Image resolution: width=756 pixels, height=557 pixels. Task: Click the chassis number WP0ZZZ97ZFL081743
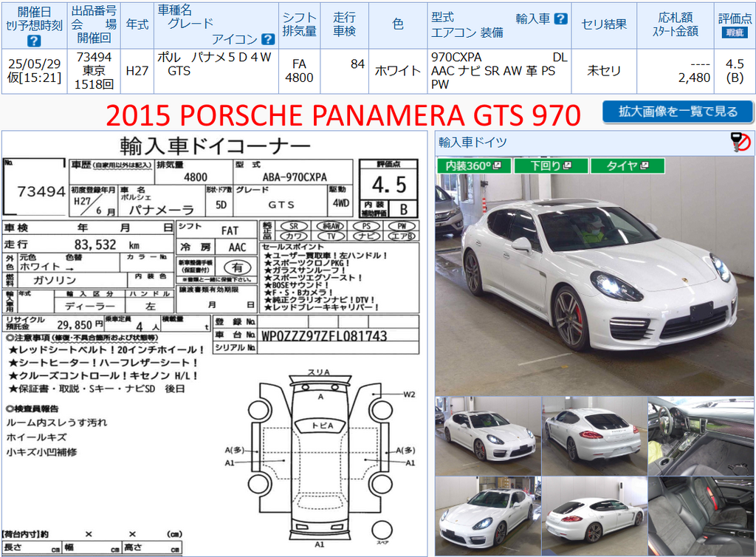tap(324, 335)
